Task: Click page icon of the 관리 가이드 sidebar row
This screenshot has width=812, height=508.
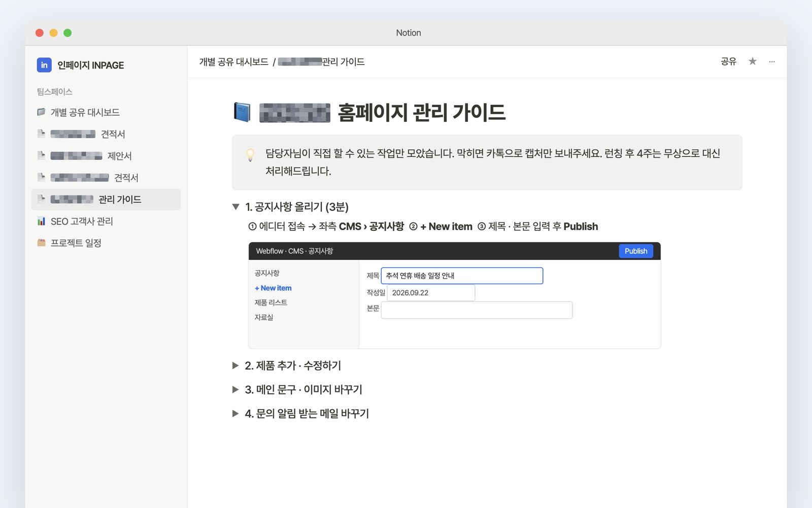Action: [x=41, y=199]
